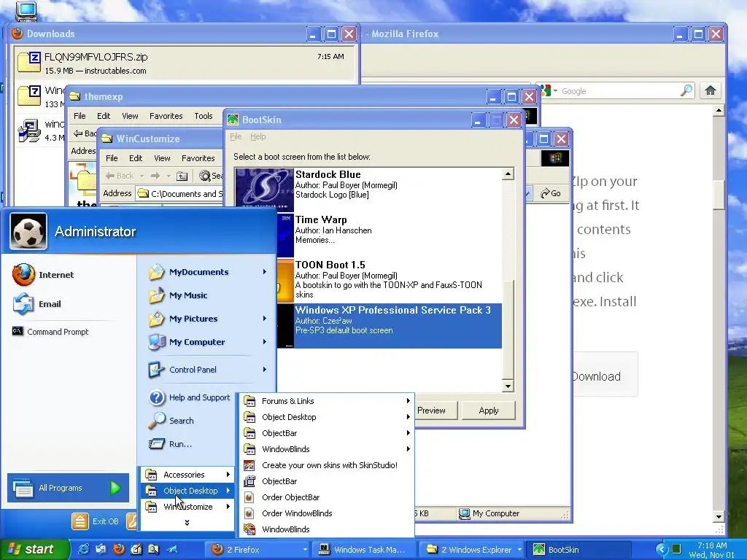
Task: Show more programs with the double chevron
Action: (187, 522)
